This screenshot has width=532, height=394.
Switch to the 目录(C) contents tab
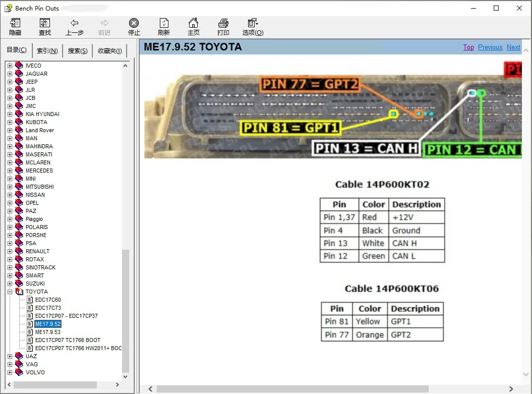[17, 50]
